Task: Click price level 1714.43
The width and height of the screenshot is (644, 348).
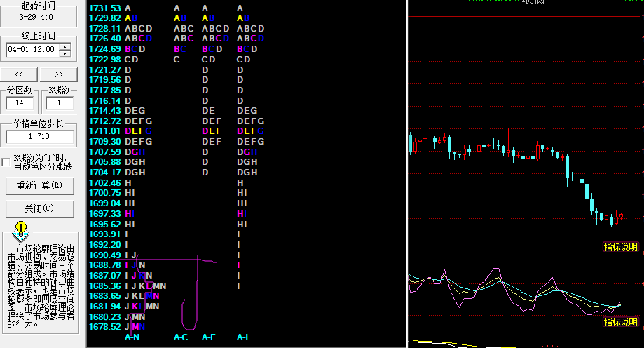Action: pyautogui.click(x=104, y=111)
